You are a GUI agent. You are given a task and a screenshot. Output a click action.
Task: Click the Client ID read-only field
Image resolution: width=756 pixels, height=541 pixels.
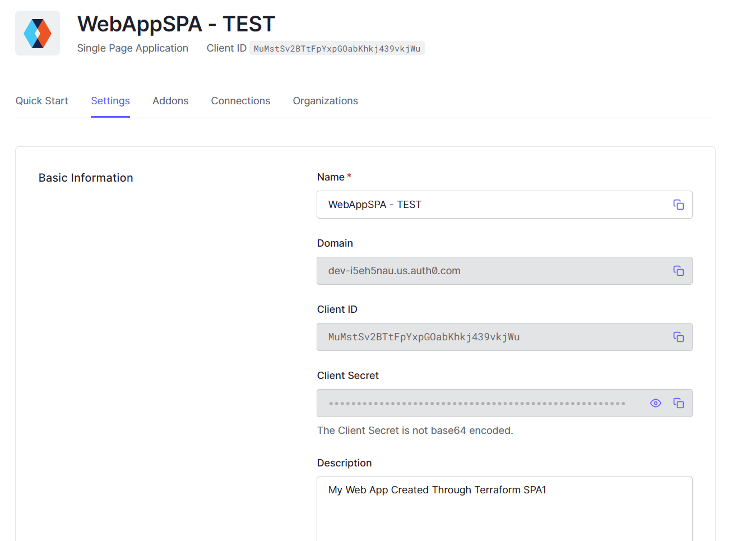point(493,337)
